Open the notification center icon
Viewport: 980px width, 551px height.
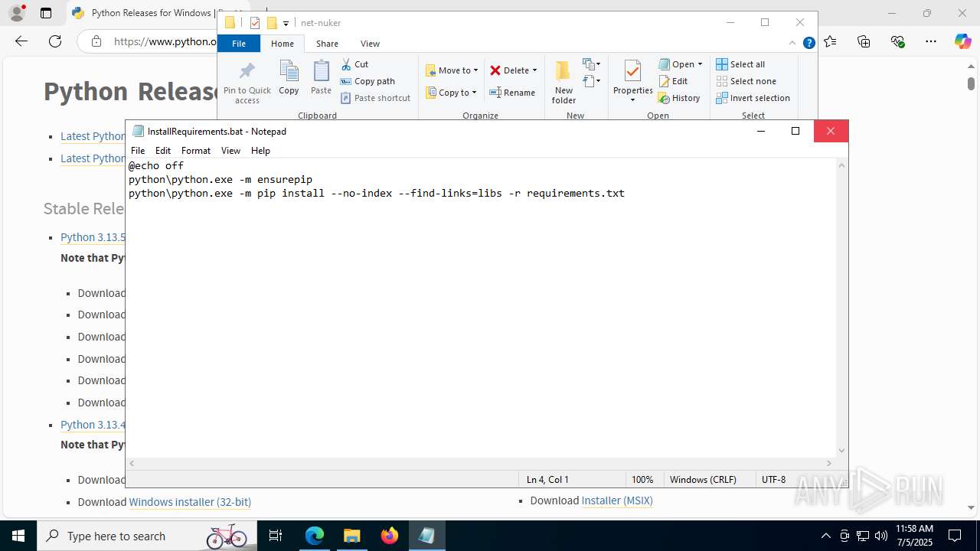click(x=955, y=536)
